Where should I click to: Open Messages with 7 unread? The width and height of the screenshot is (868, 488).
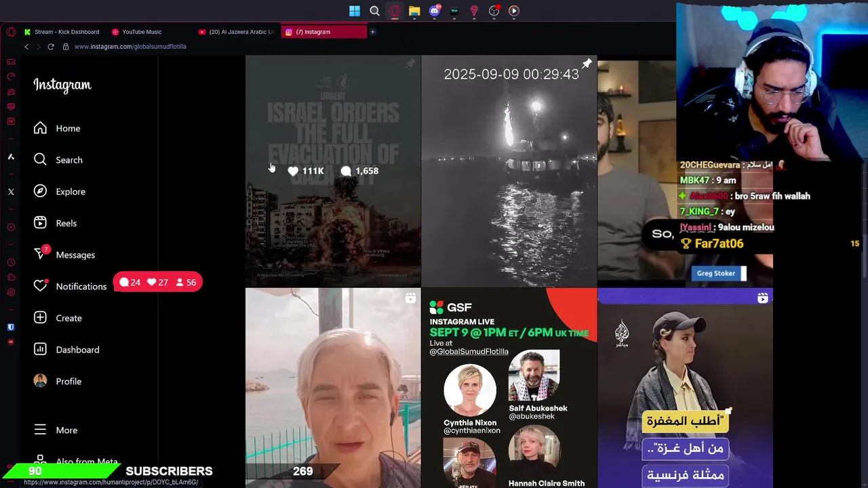pyautogui.click(x=64, y=254)
